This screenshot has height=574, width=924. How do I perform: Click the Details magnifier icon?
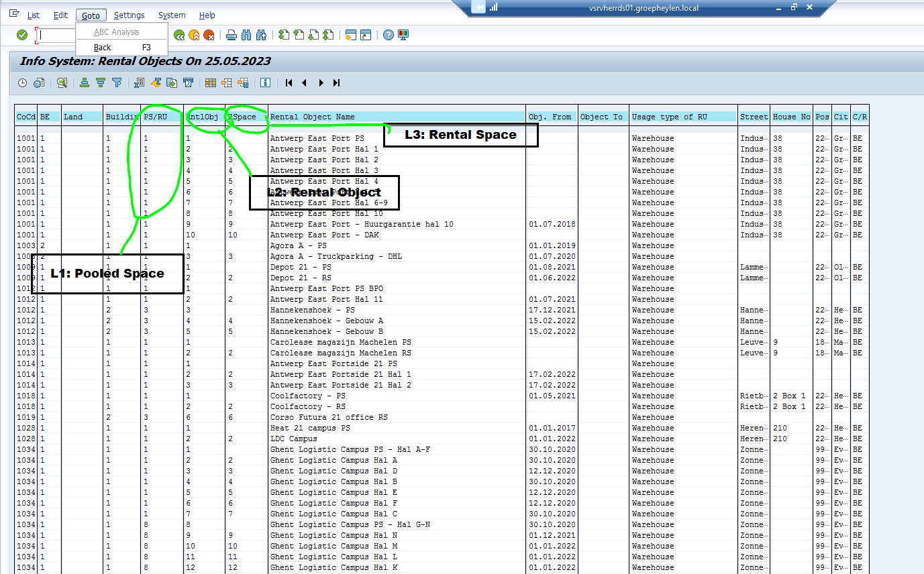tap(62, 82)
